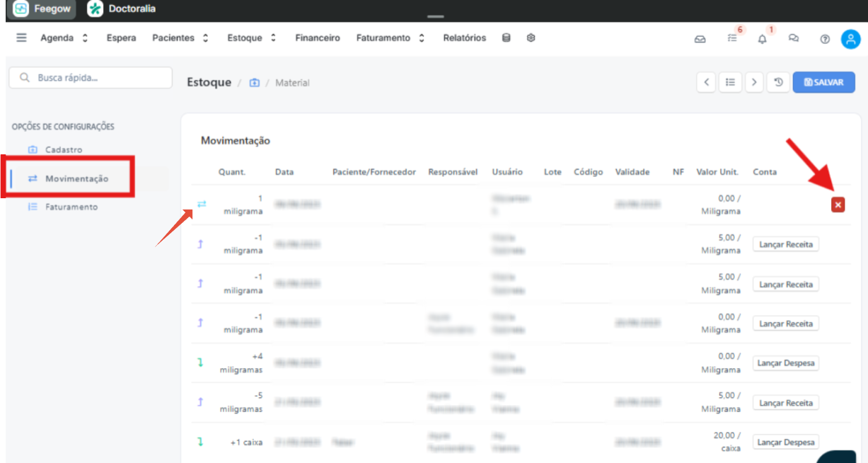Focus the Busca rápida search field

tap(91, 78)
